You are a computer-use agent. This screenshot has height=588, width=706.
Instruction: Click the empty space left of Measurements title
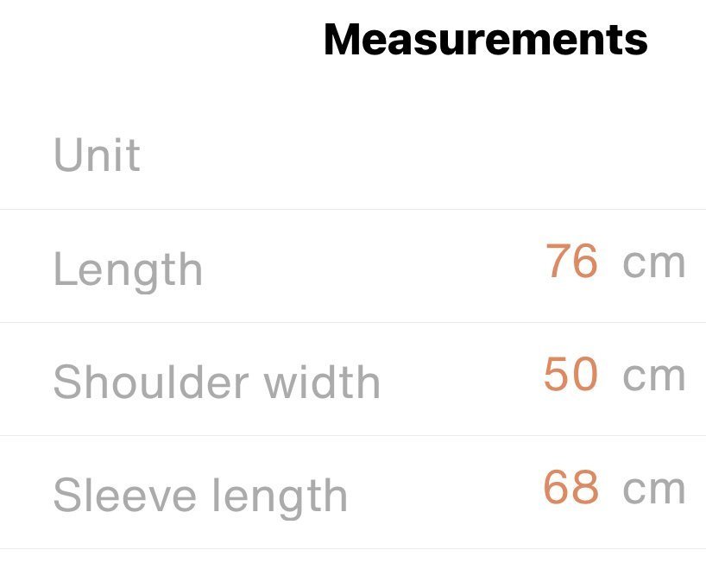[x=155, y=40]
